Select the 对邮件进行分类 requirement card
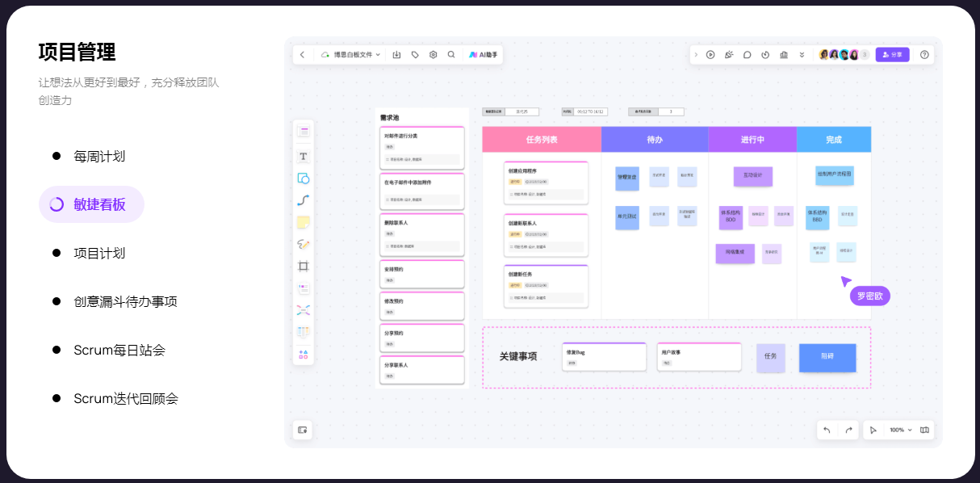 point(421,147)
